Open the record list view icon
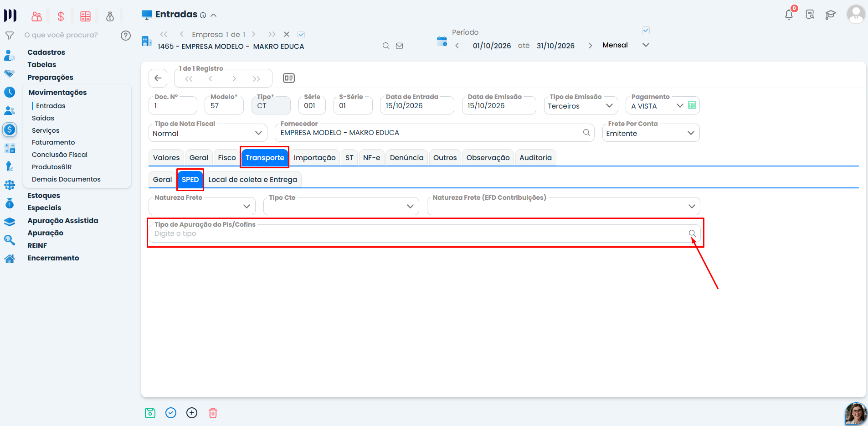The width and height of the screenshot is (868, 426). 289,78
